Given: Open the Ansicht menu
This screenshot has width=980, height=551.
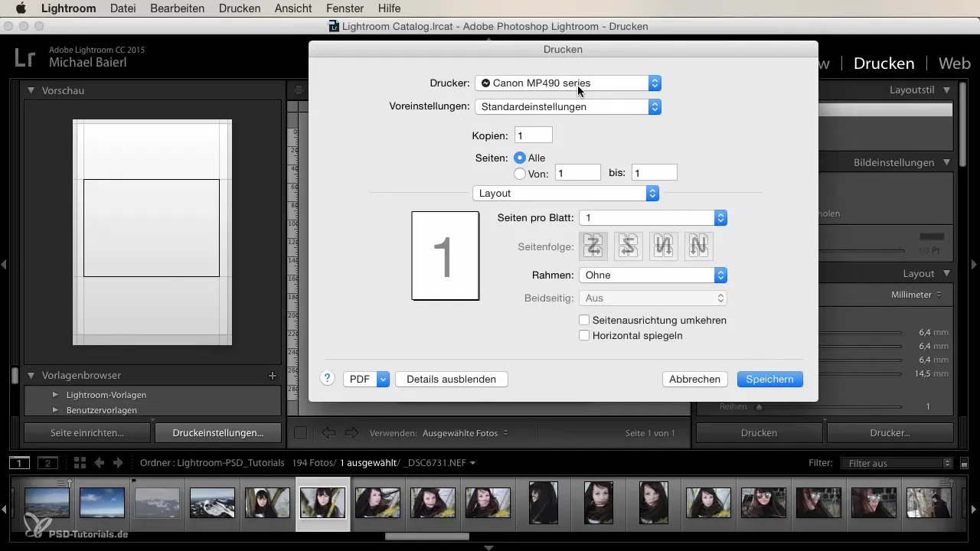Looking at the screenshot, I should coord(293,8).
